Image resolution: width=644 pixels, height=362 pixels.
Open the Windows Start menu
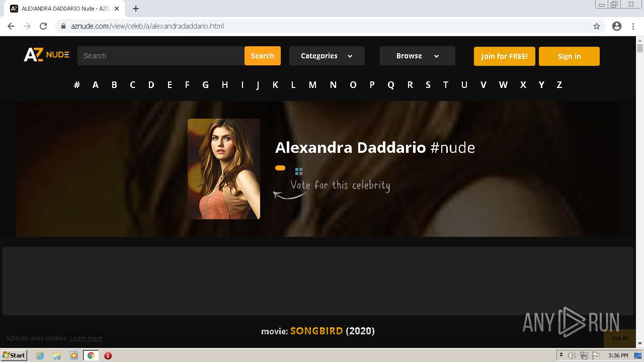point(14,355)
